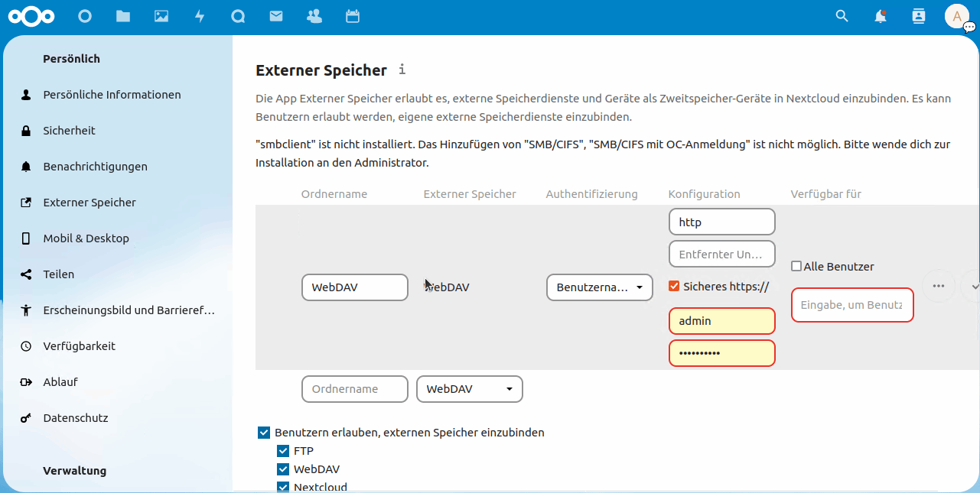
Task: Uncheck the FTP storage option
Action: pyautogui.click(x=283, y=451)
